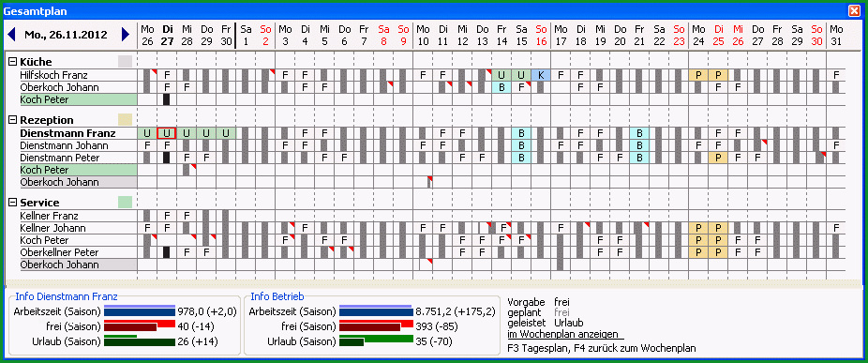This screenshot has width=868, height=363.
Task: Collapse the Rezeption group
Action: coord(13,120)
